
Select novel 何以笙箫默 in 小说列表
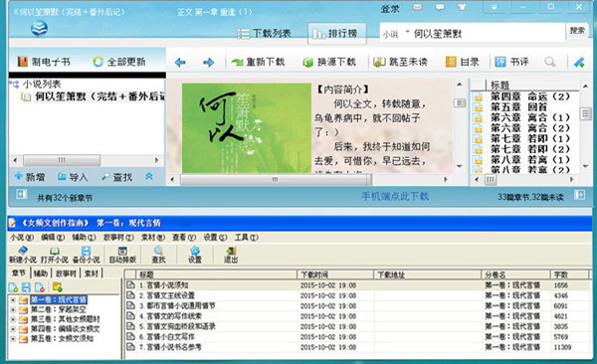click(94, 96)
